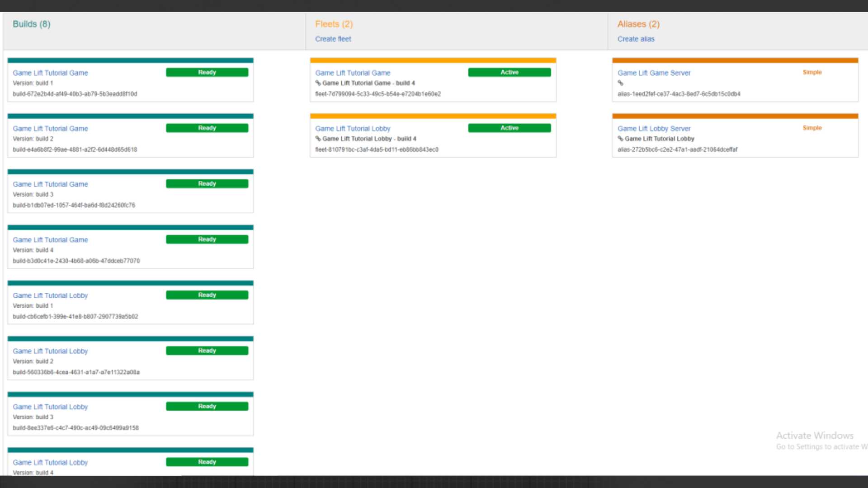Click Active status of Tutorial Game fleet

pos(509,72)
